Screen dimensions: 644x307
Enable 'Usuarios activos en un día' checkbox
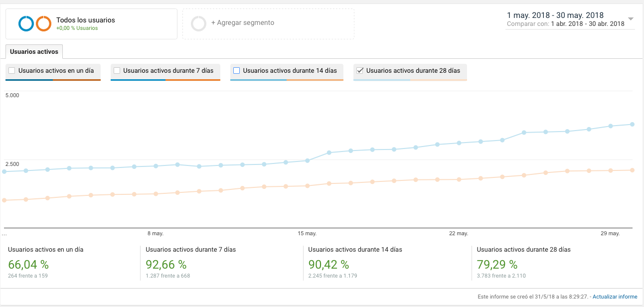pyautogui.click(x=12, y=71)
